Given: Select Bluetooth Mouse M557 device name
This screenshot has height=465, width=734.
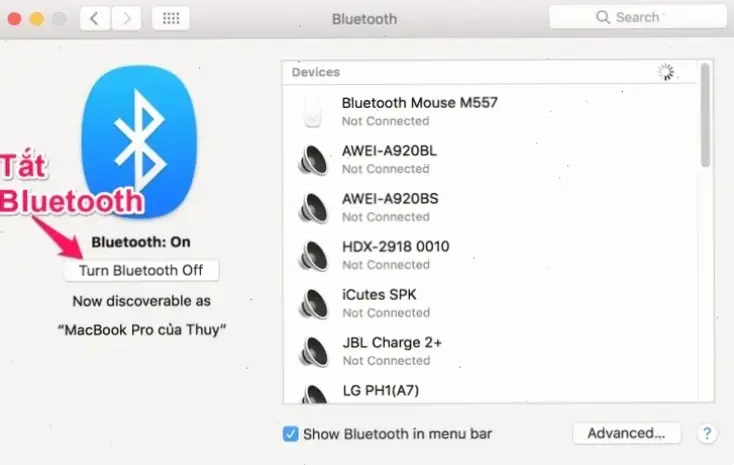Looking at the screenshot, I should 419,103.
